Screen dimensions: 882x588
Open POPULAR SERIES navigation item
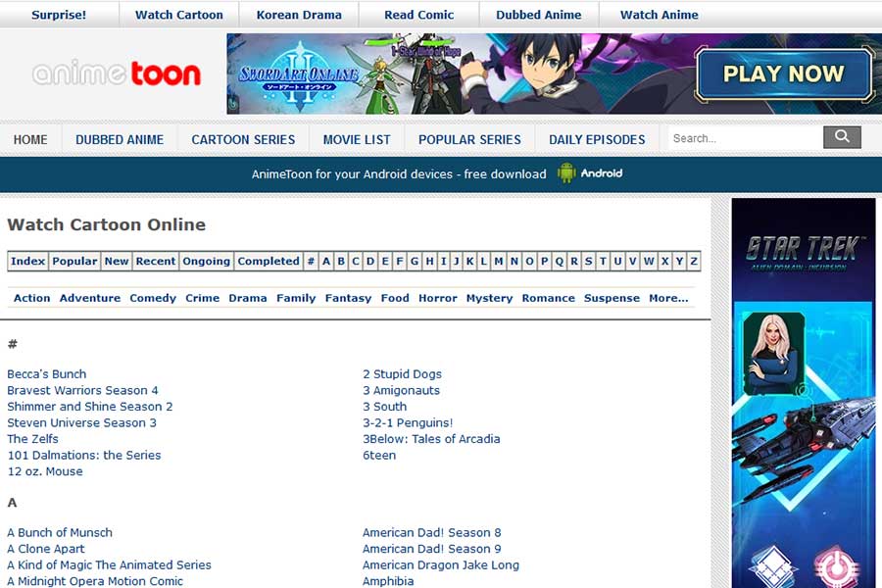click(469, 139)
